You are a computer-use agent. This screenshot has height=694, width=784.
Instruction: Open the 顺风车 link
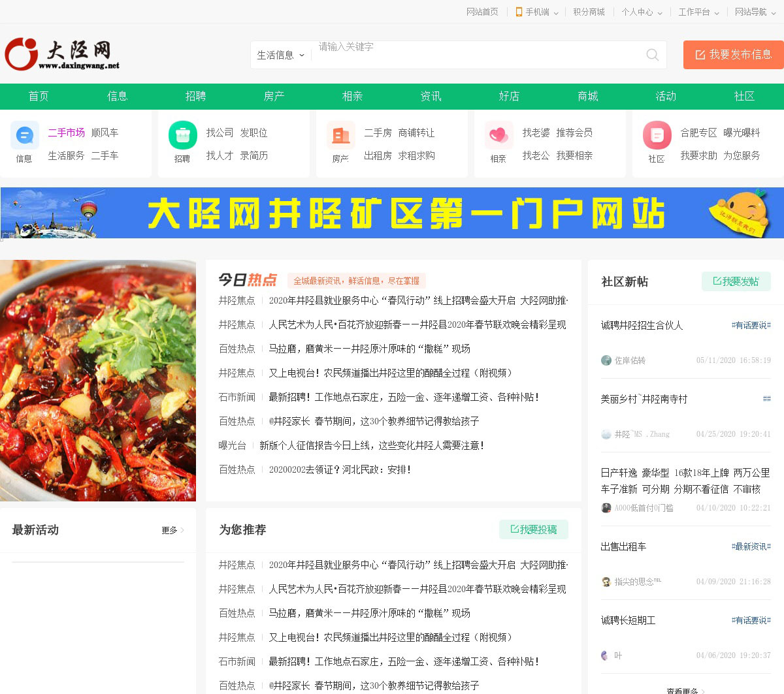tap(105, 133)
